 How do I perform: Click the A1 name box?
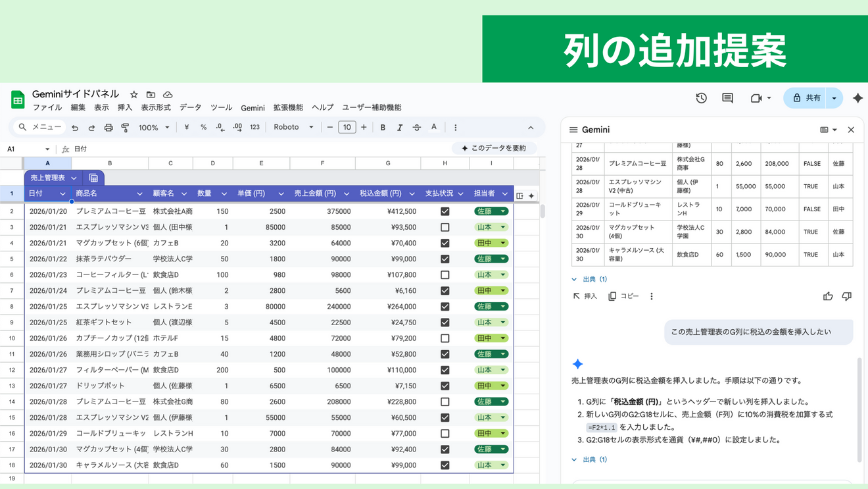point(28,149)
